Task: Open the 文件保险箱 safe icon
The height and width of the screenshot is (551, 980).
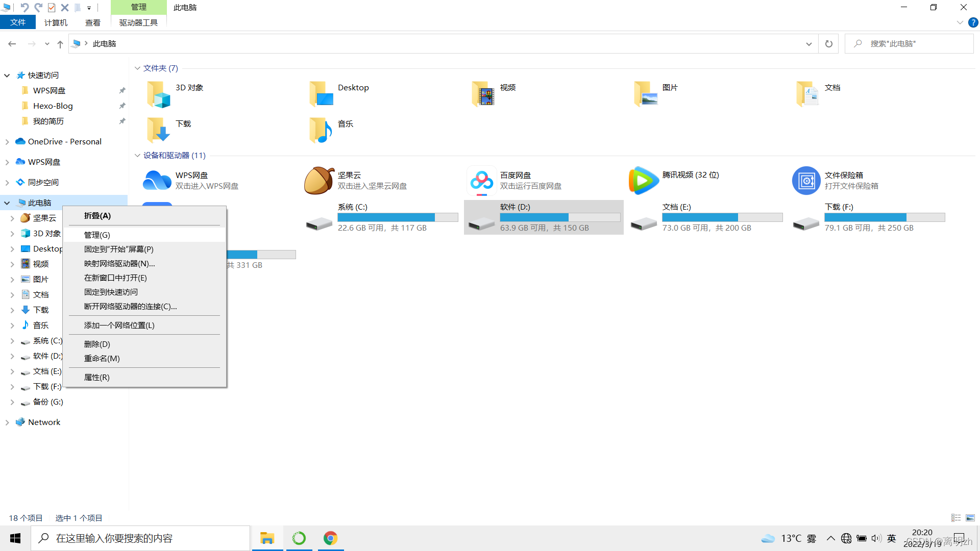Action: [x=806, y=181]
